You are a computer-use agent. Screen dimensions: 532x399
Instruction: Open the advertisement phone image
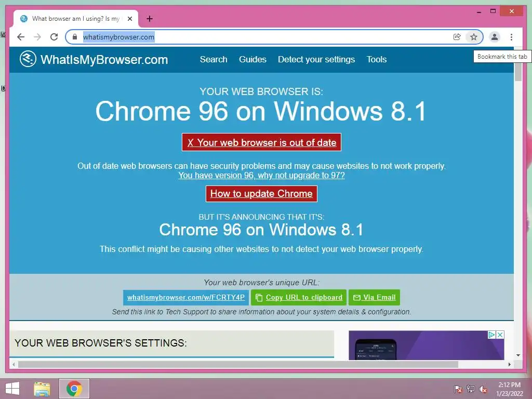click(376, 349)
